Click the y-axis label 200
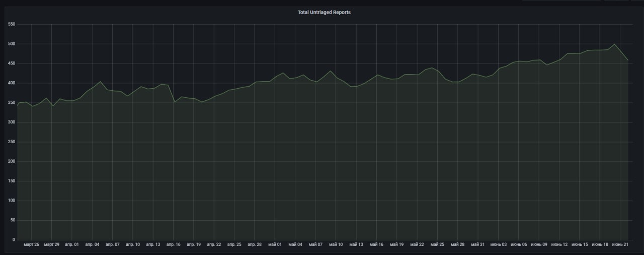This screenshot has width=644, height=255. [x=12, y=161]
